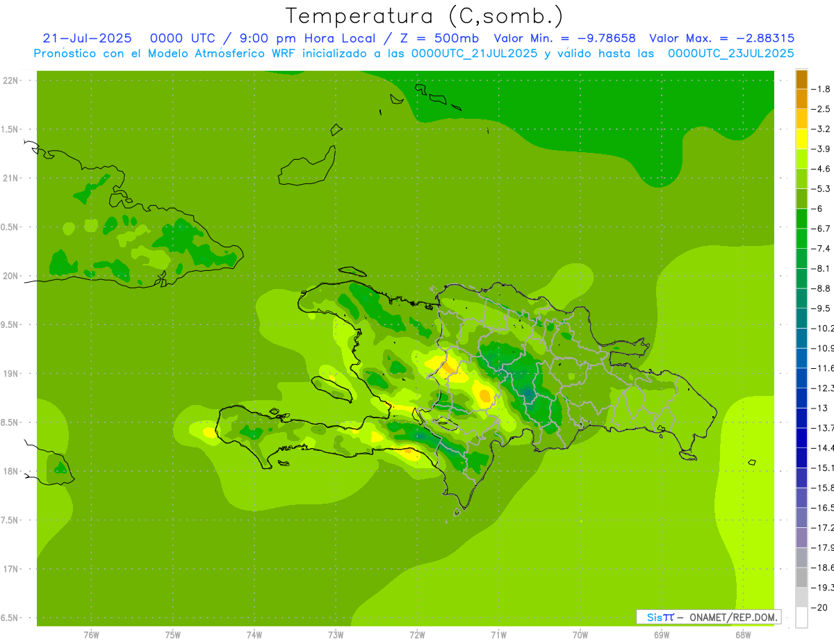The height and width of the screenshot is (644, 834).
Task: Click the gray swatch between -18.6 and -19.3
Action: [x=801, y=577]
